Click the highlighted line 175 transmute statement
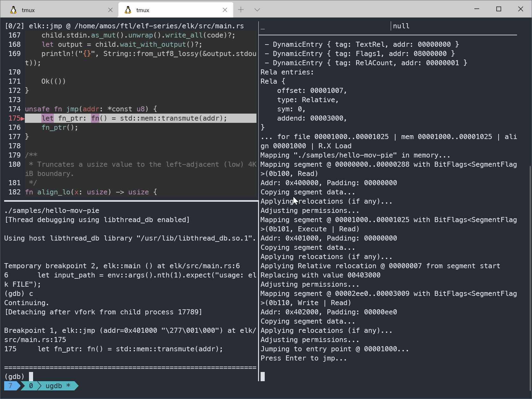 (140, 118)
